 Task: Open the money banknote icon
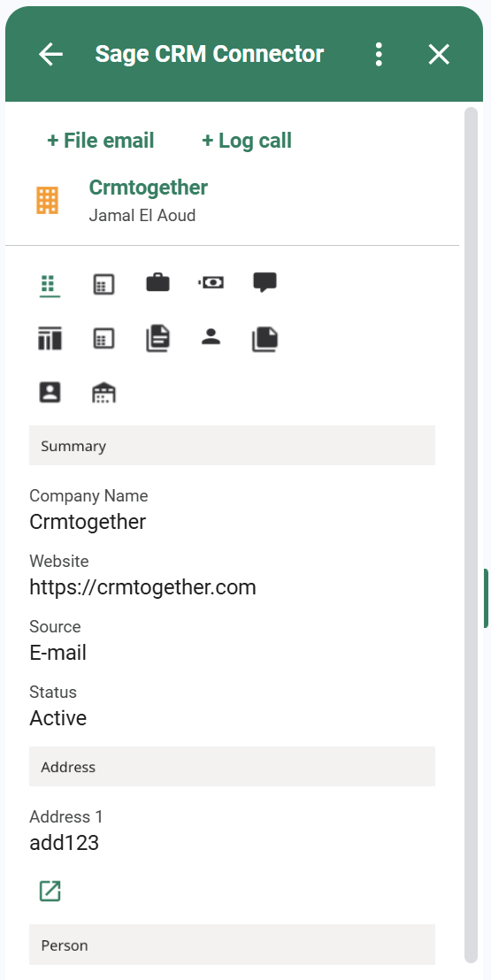[x=211, y=282]
